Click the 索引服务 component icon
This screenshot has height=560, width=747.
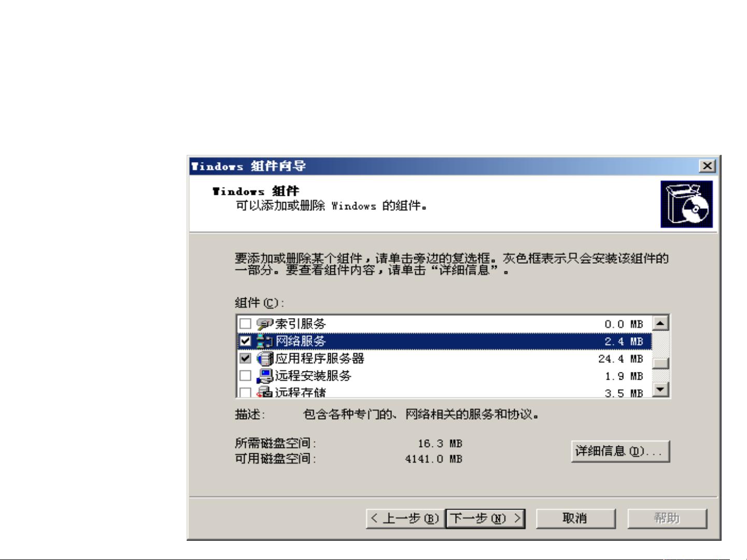pyautogui.click(x=264, y=324)
